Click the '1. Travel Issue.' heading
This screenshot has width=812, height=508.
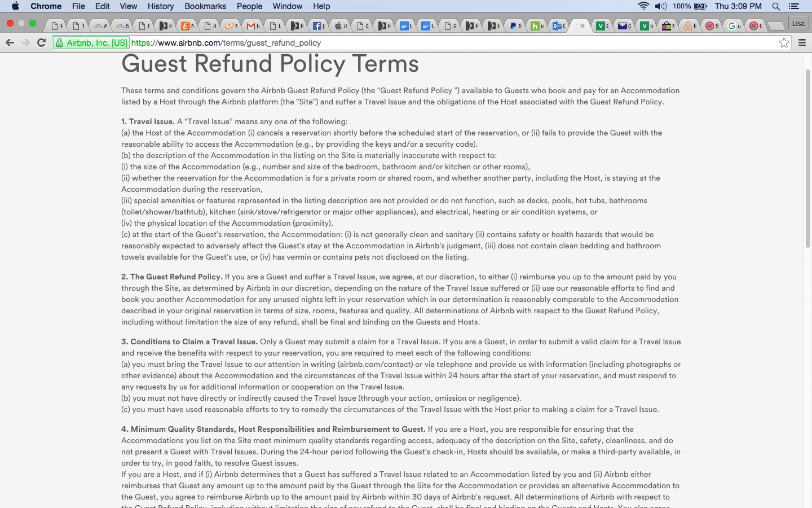[x=148, y=121]
